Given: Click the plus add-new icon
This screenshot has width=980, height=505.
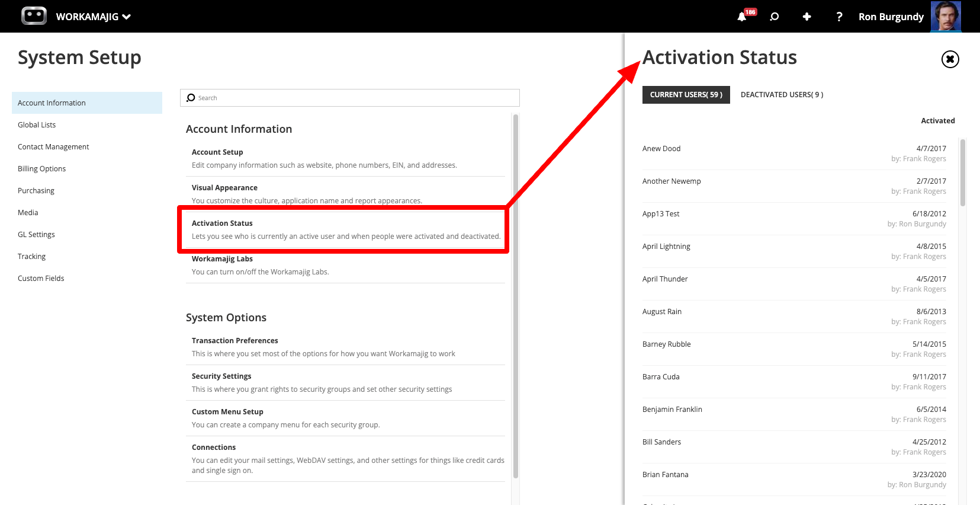Looking at the screenshot, I should [807, 17].
